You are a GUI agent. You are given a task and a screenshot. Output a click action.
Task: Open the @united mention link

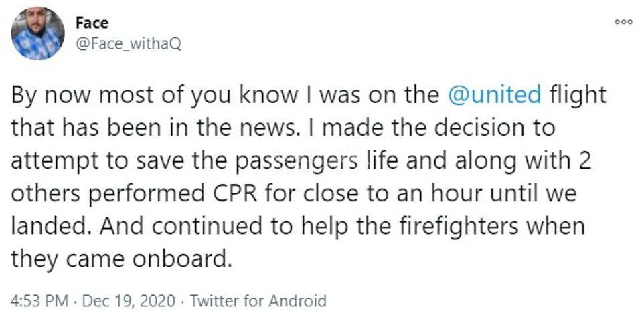pos(495,94)
